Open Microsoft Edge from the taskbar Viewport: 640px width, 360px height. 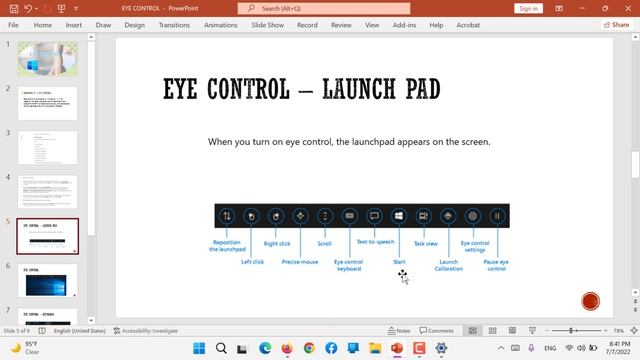tap(265, 348)
